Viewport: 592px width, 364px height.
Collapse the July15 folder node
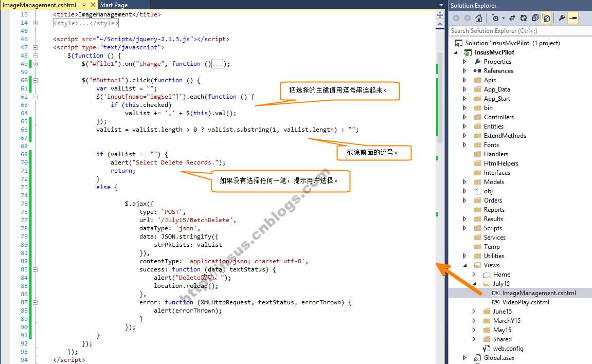474,284
